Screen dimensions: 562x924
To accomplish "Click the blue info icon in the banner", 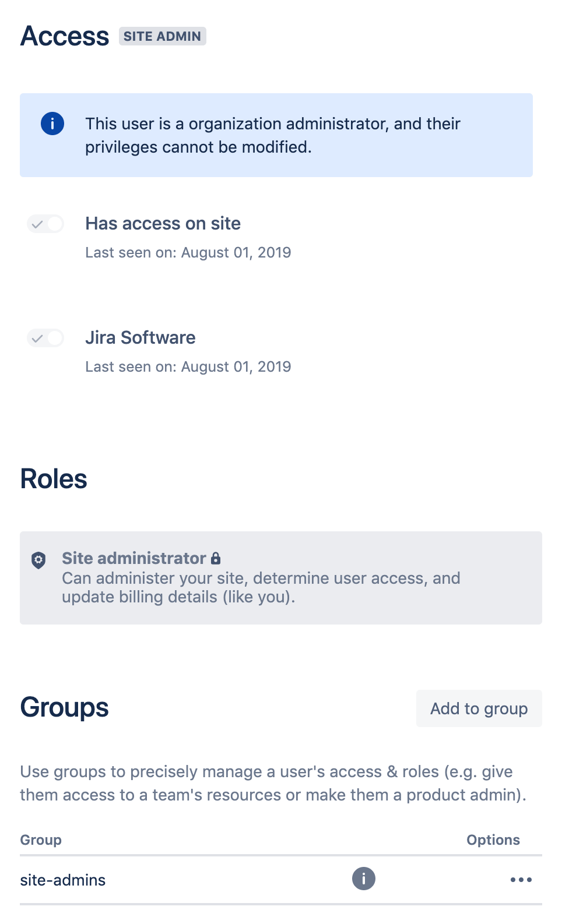I will tap(52, 124).
